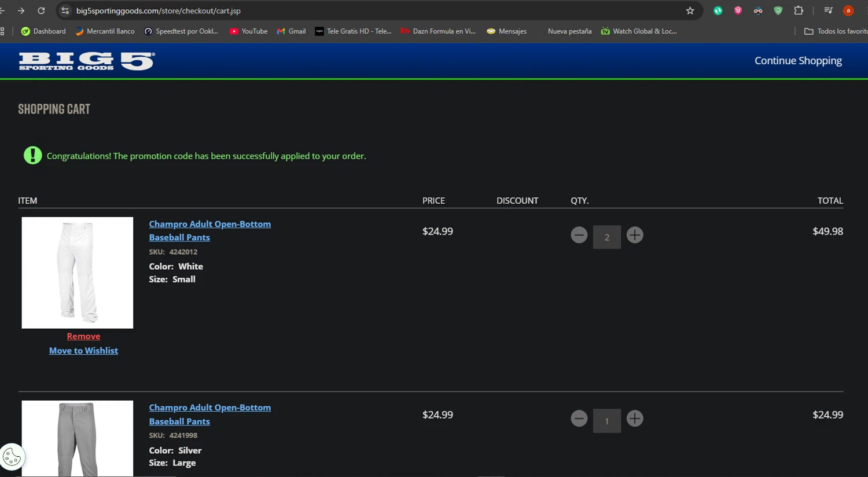
Task: View white baseball pants thumbnail
Action: [x=78, y=273]
